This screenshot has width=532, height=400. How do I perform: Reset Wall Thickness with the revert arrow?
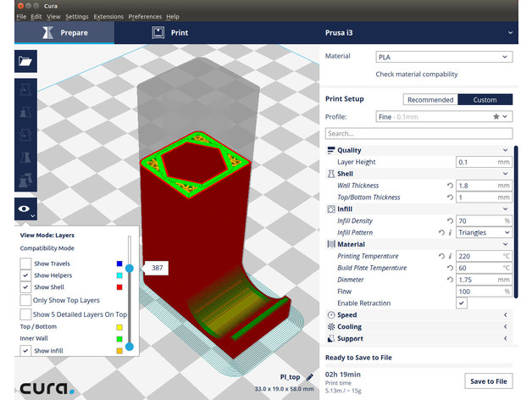point(450,186)
